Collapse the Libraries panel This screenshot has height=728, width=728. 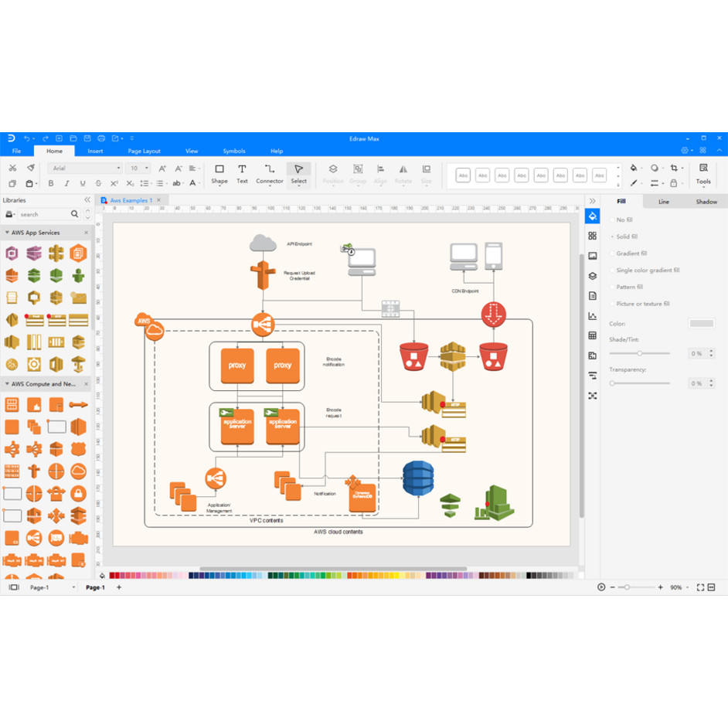click(x=87, y=199)
